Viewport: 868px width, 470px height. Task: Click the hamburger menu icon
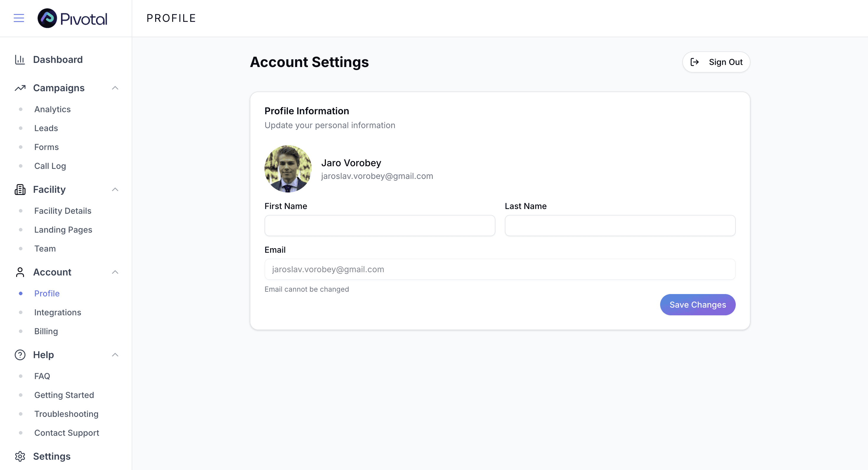[19, 18]
